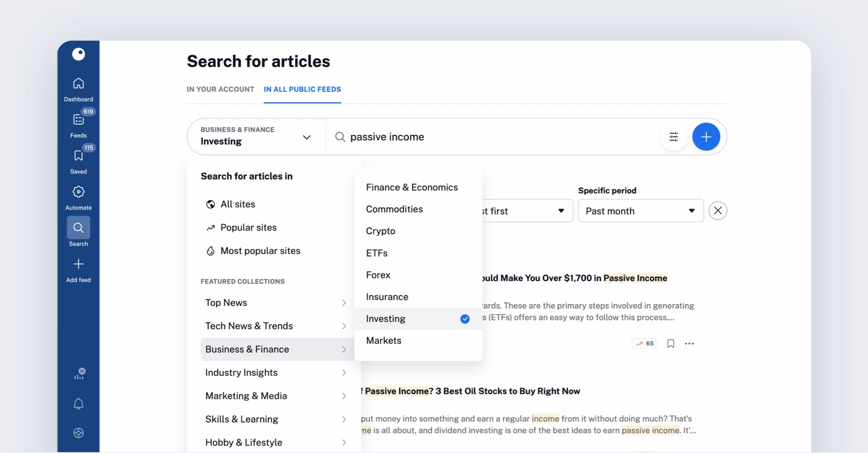Click the blue plus button

(706, 137)
